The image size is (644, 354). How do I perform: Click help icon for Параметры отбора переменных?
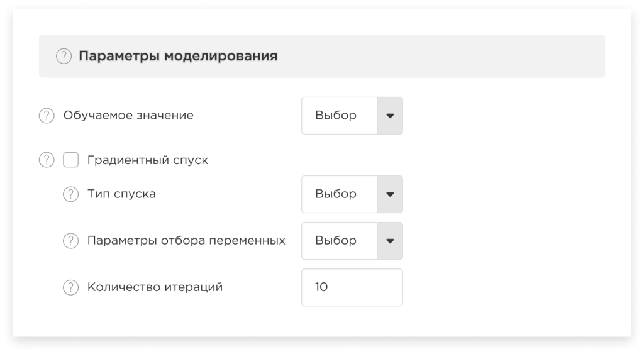point(70,241)
